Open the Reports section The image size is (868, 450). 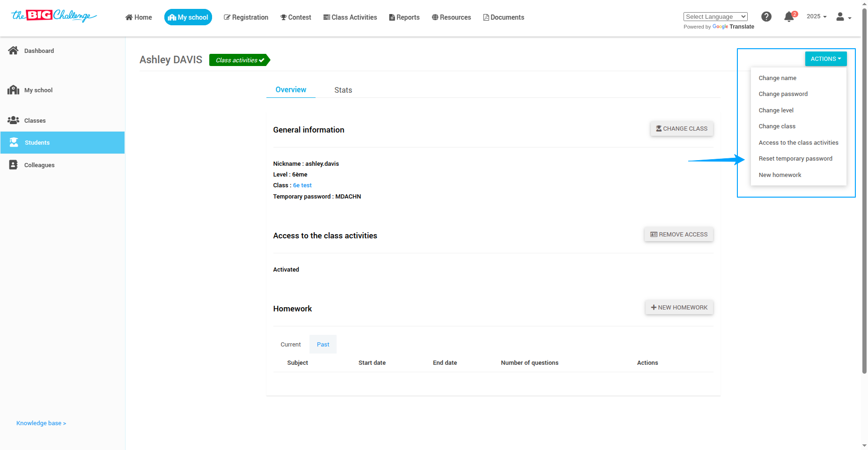pyautogui.click(x=405, y=17)
